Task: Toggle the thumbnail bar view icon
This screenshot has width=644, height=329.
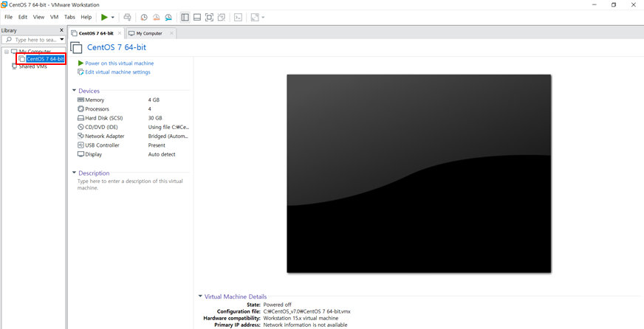Action: coord(197,17)
